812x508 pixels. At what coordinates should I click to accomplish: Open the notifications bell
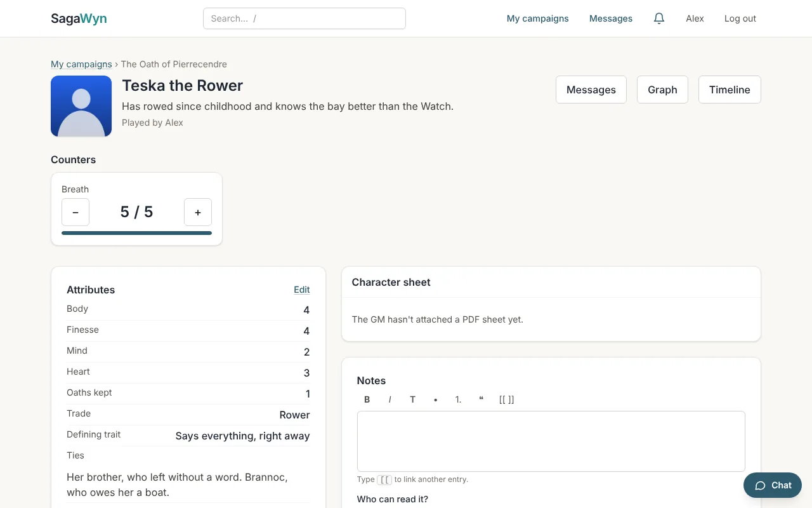click(x=659, y=18)
